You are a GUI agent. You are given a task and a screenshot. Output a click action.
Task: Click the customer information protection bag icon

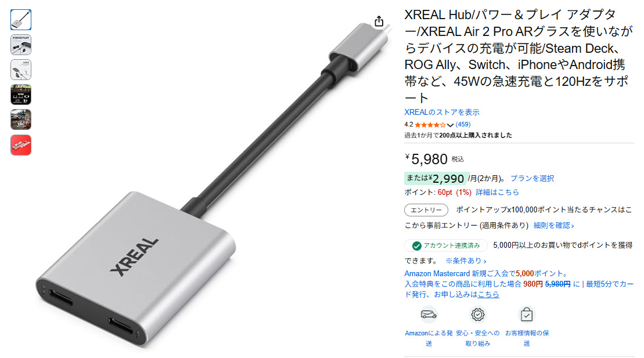(x=527, y=315)
